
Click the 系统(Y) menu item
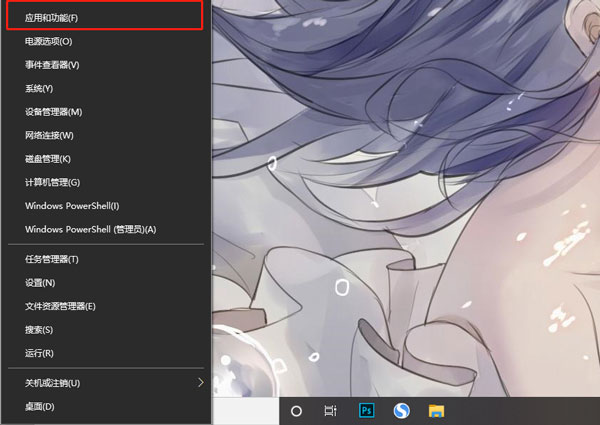tap(39, 88)
